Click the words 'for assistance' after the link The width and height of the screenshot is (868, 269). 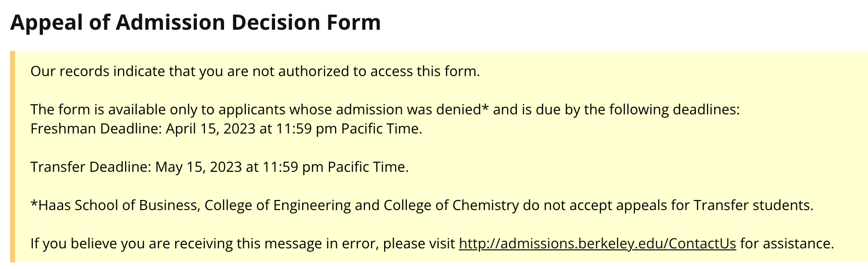(x=786, y=244)
